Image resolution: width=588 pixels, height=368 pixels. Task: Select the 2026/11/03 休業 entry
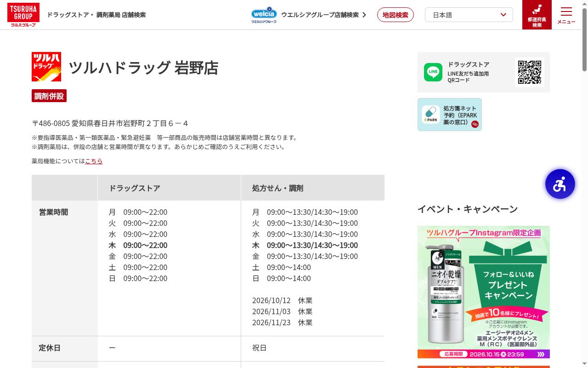click(282, 311)
